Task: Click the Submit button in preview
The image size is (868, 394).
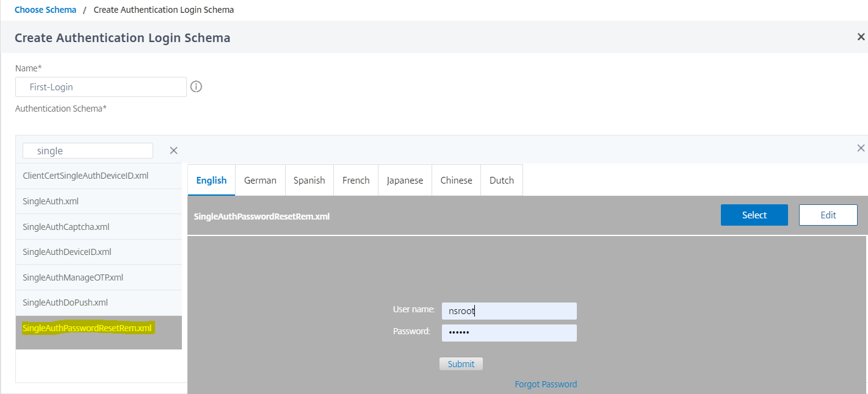Action: 461,364
